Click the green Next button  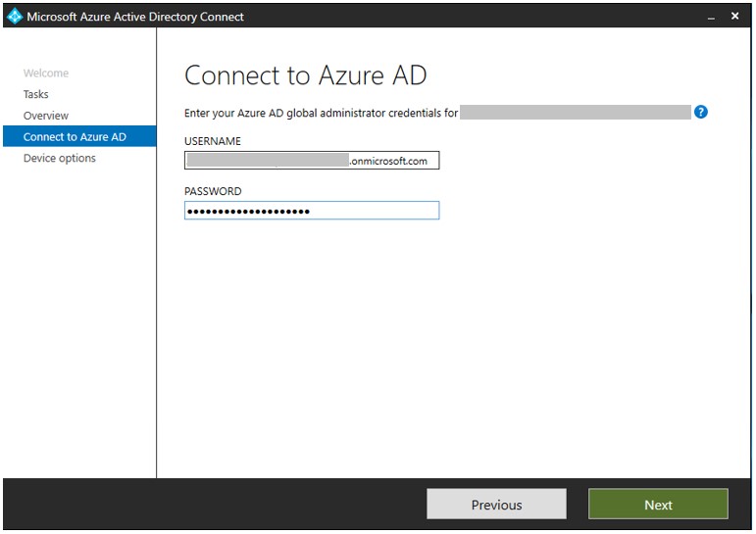click(x=658, y=505)
